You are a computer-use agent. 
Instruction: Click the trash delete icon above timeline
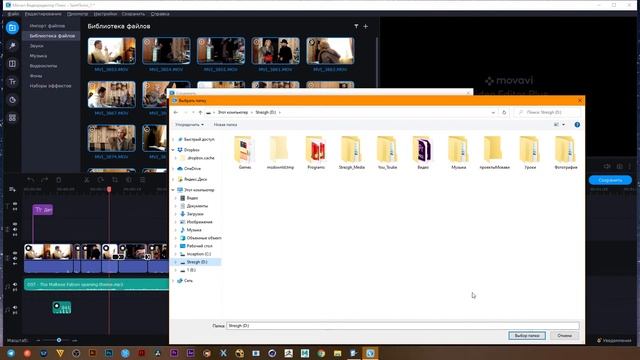pos(58,180)
